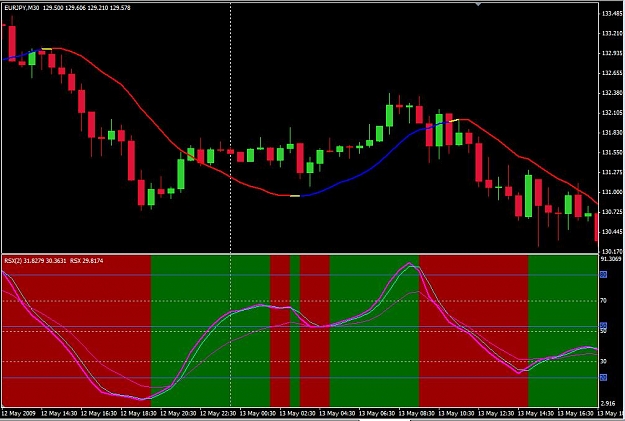The image size is (625, 421).
Task: Click the RSX 29.8174 value label
Action: (86, 261)
